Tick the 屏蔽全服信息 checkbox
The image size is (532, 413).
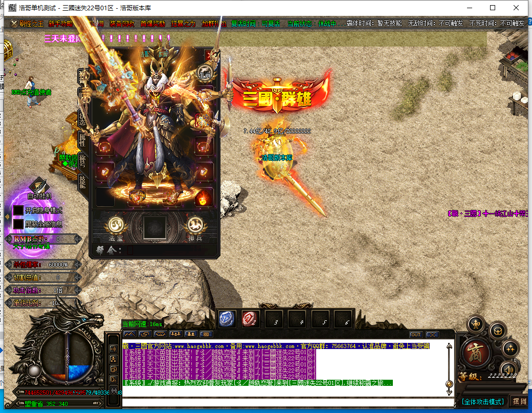click(18, 224)
